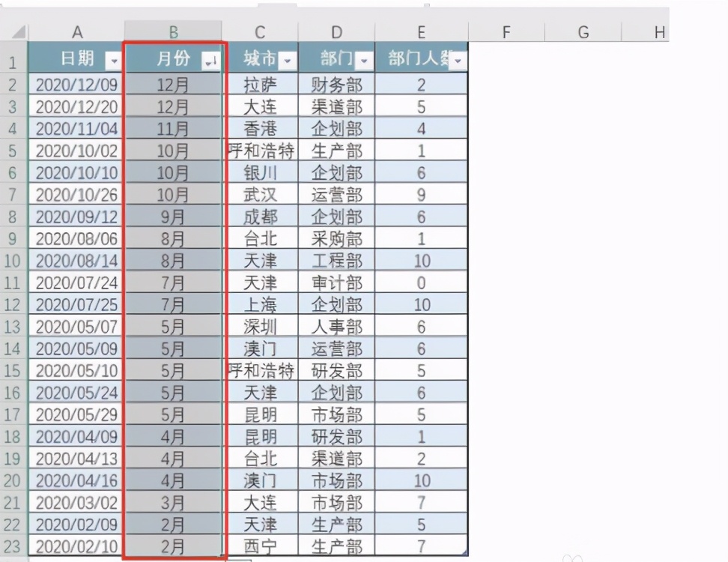This screenshot has width=728, height=562.
Task: Select the 财务部 department cell
Action: 336,85
